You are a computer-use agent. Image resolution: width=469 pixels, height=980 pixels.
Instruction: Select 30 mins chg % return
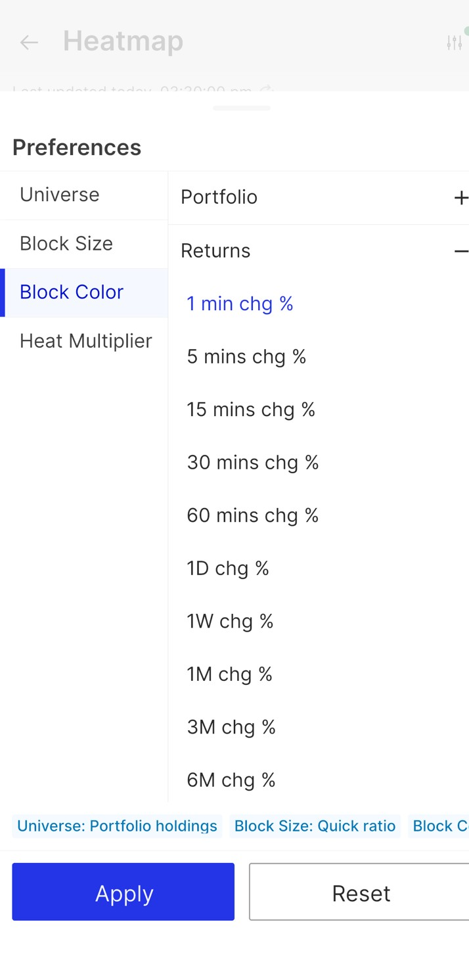tap(252, 463)
